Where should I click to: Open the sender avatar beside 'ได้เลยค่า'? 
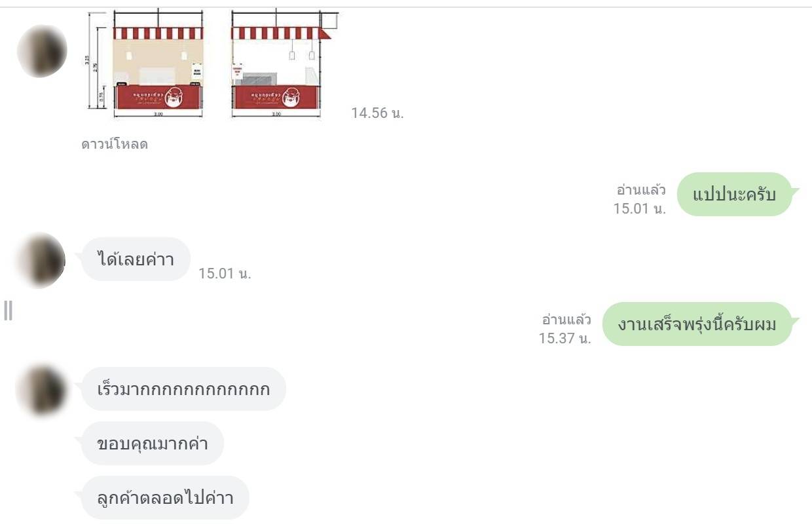click(x=41, y=260)
